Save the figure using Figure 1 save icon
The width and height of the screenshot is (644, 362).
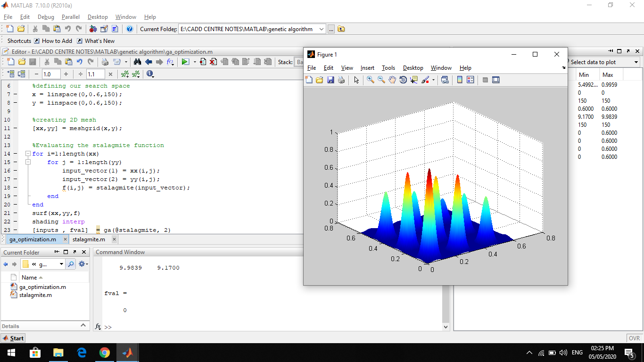click(330, 80)
